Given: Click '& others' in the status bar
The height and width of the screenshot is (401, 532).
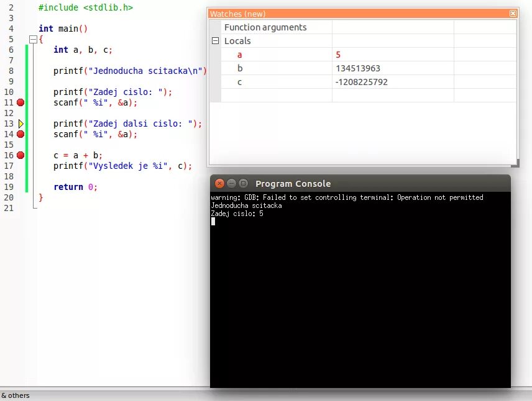Looking at the screenshot, I should pyautogui.click(x=16, y=395).
